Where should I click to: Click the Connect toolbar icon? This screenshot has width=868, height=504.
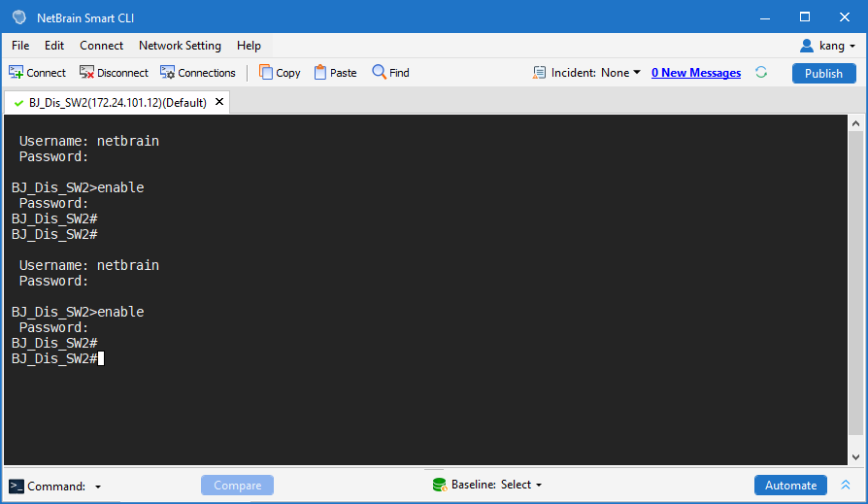tap(17, 73)
